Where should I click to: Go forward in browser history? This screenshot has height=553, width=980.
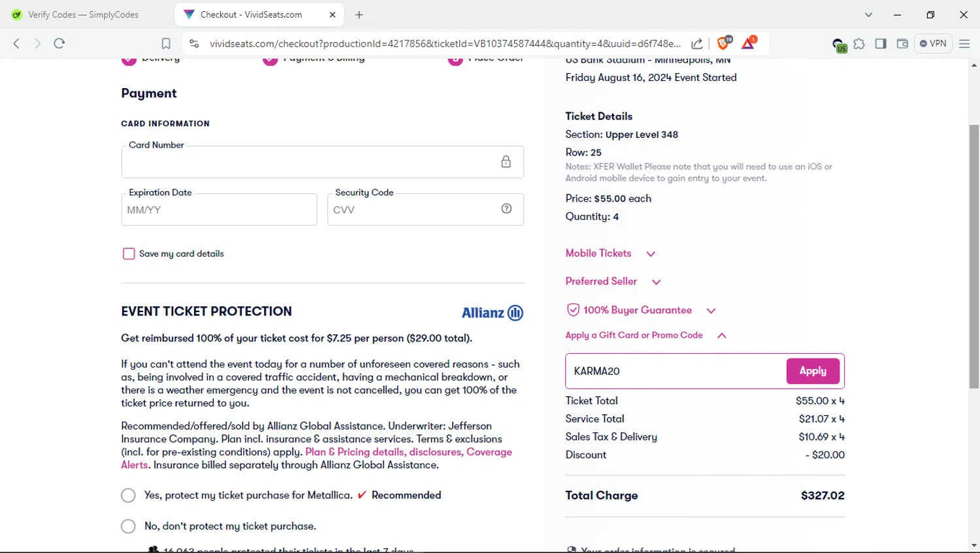point(37,43)
